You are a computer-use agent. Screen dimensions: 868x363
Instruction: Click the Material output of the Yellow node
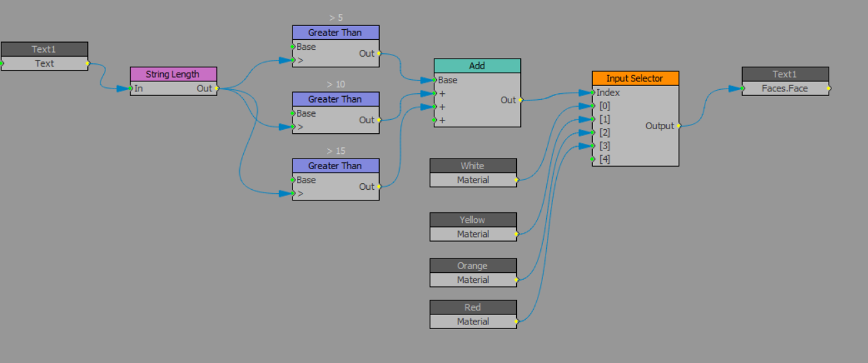(x=516, y=234)
